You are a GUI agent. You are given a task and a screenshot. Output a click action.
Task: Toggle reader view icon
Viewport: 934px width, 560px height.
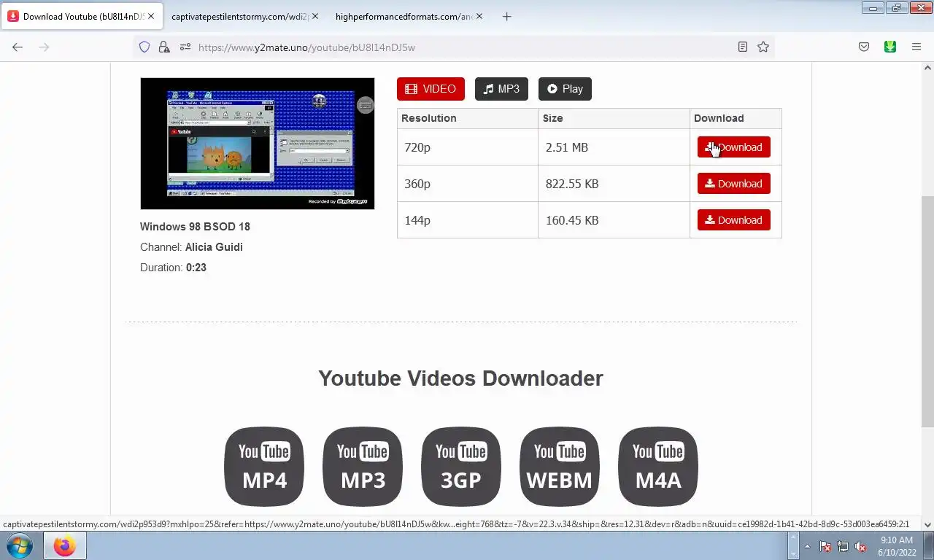pos(742,47)
